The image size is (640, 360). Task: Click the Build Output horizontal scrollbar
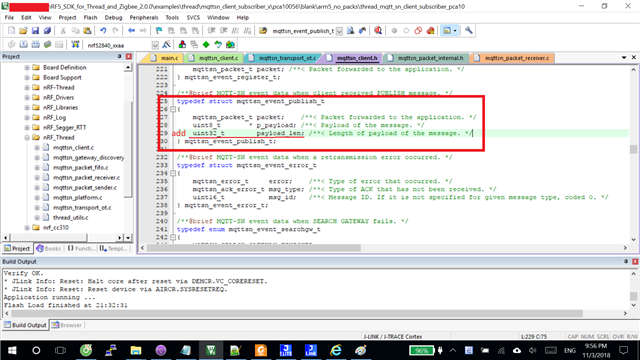click(x=297, y=313)
